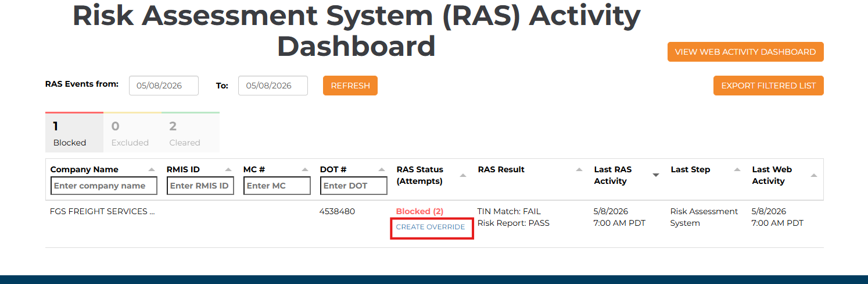The image size is (868, 284).
Task: Click DOT number 4538480
Action: pyautogui.click(x=337, y=211)
